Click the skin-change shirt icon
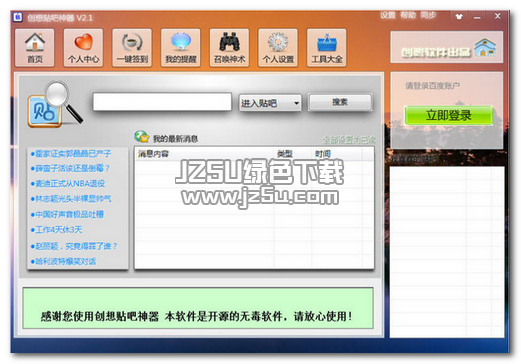The width and height of the screenshot is (521, 364). pos(459,16)
